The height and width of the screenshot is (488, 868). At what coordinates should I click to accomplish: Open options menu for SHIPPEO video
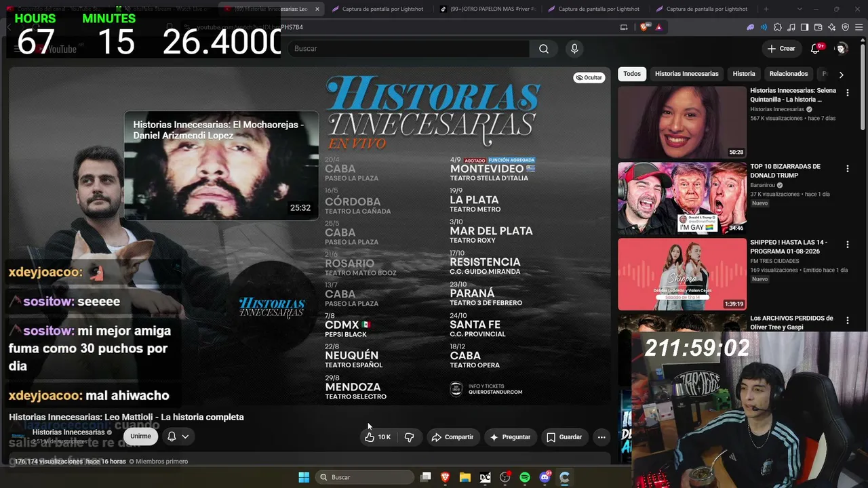pos(847,245)
